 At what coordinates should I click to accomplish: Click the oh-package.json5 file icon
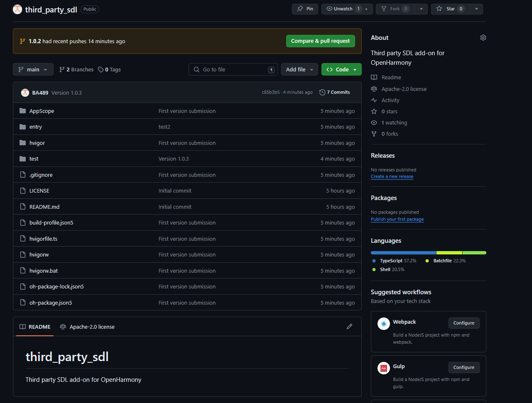23,303
